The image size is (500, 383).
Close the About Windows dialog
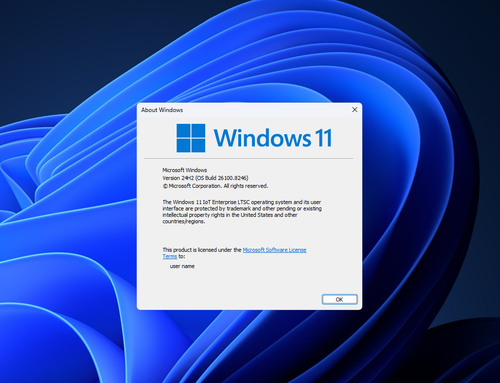(355, 110)
